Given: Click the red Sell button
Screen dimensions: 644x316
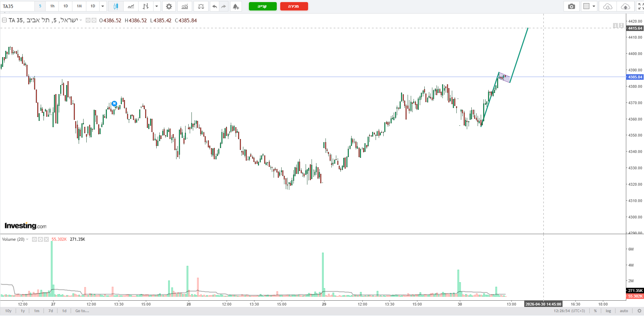Looking at the screenshot, I should [x=294, y=6].
